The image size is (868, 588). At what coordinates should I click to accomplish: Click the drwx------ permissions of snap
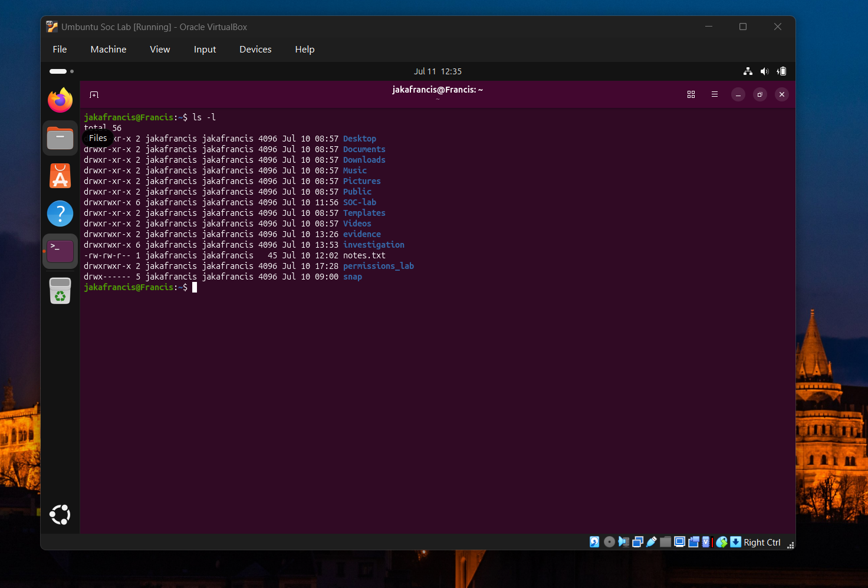107,277
